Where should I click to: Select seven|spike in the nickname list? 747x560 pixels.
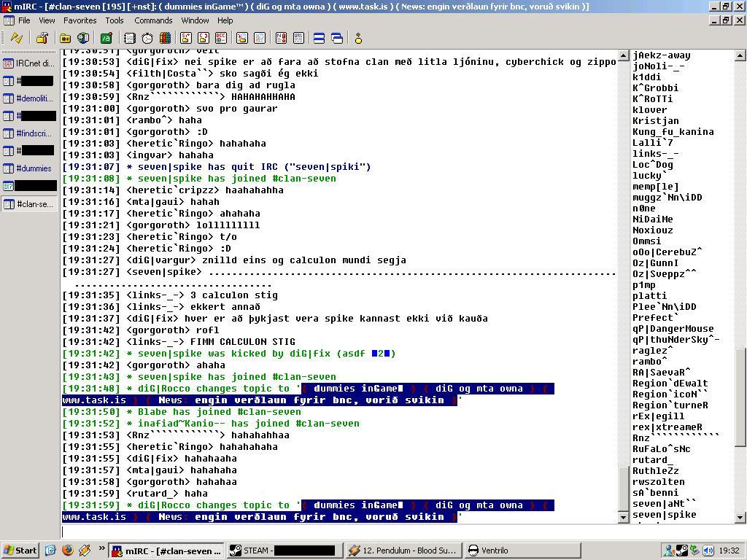pos(664,515)
